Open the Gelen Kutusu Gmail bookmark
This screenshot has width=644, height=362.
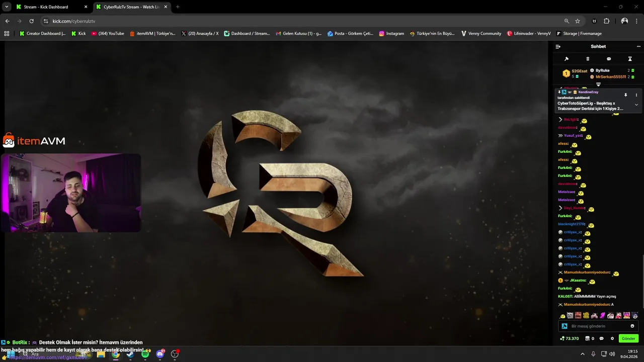tap(298, 34)
